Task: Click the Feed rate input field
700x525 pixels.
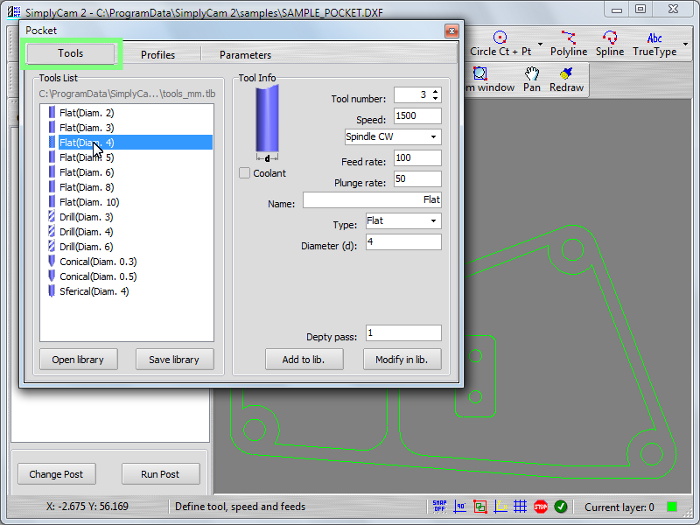Action: coord(417,158)
